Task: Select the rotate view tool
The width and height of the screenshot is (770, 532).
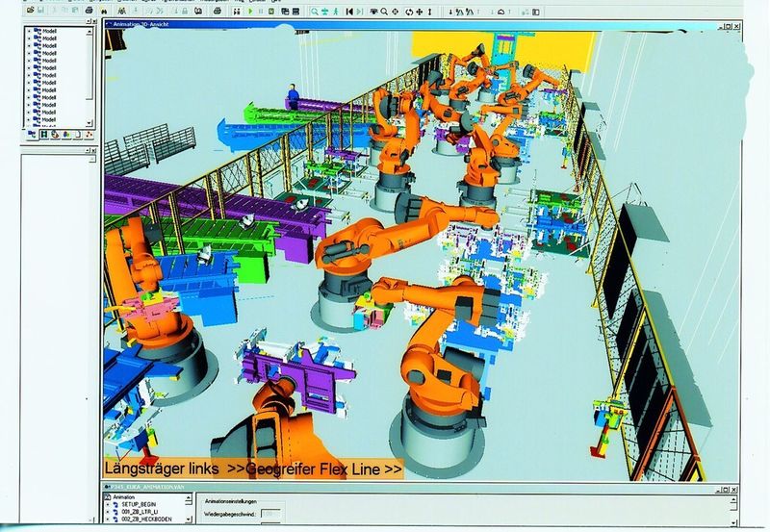Action: coord(408,12)
